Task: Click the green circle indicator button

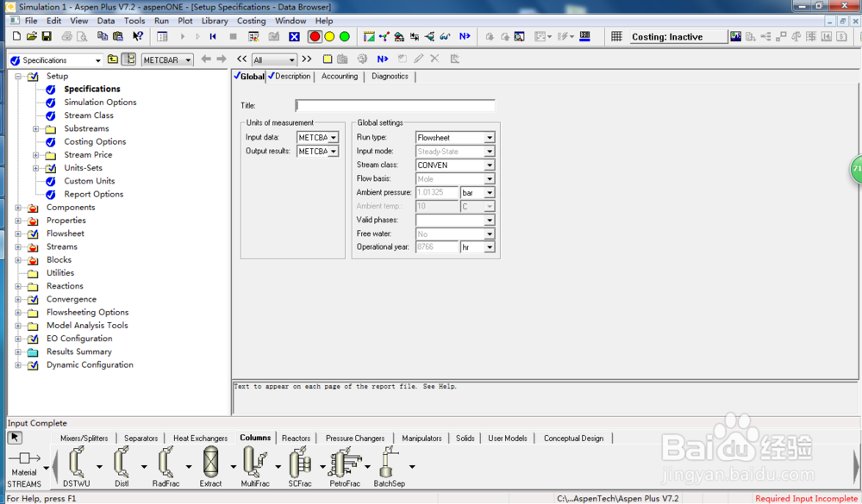Action: point(345,36)
